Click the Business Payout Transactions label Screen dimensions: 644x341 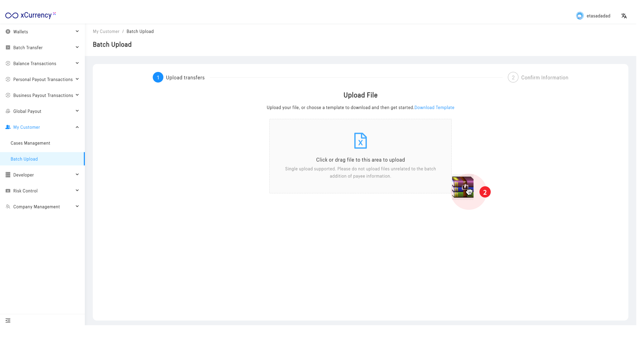coord(43,95)
